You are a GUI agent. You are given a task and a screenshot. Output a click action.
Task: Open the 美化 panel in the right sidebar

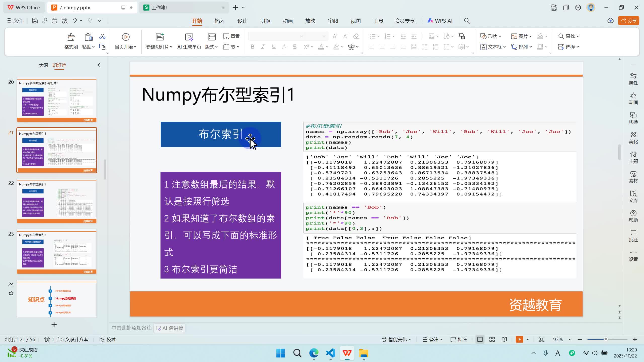click(633, 138)
